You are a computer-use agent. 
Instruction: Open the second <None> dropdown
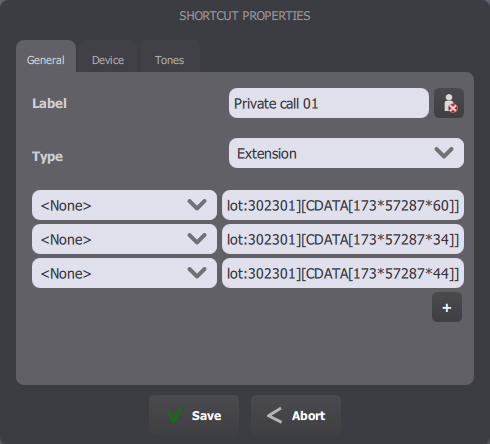[124, 239]
